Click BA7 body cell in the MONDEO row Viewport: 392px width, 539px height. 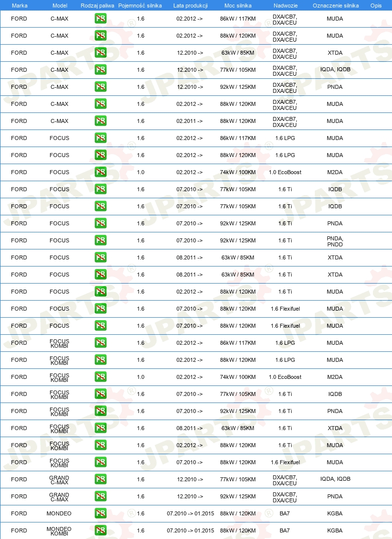[x=285, y=513]
